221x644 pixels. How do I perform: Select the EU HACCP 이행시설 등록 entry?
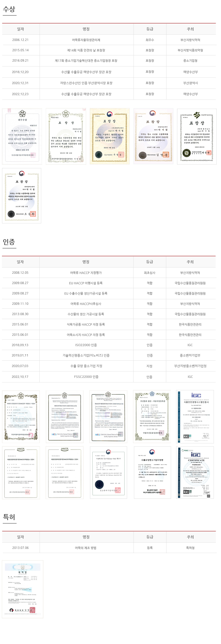click(x=86, y=283)
